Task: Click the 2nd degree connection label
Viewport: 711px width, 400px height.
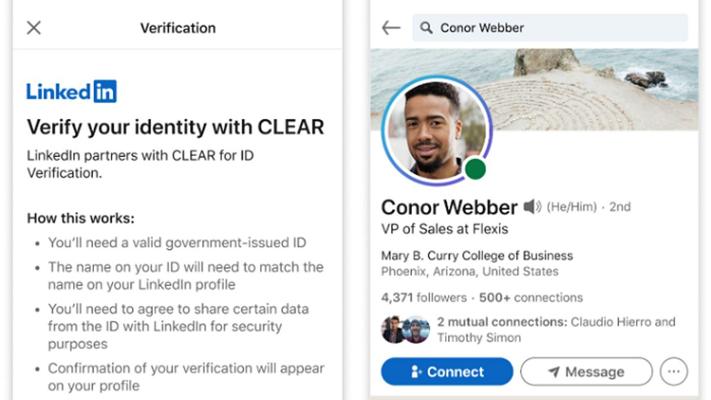Action: point(620,207)
